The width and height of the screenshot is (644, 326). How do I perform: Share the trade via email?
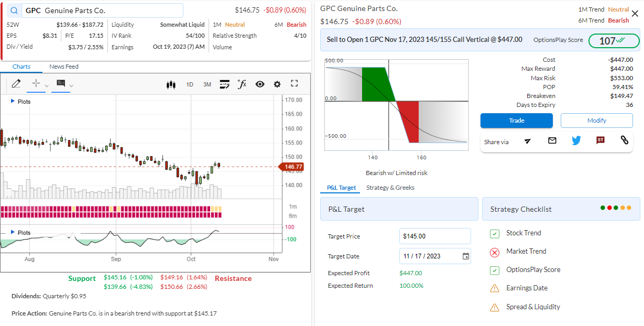552,140
